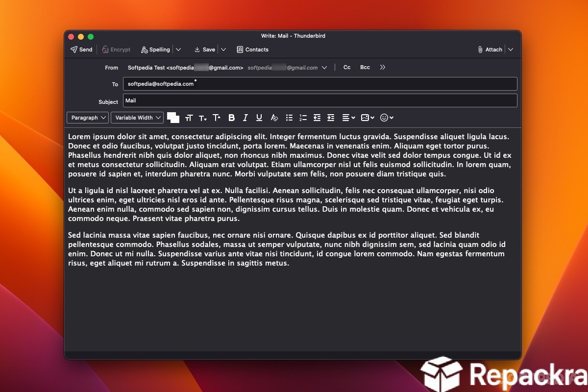
Task: Open the text alignment menu
Action: (x=348, y=118)
